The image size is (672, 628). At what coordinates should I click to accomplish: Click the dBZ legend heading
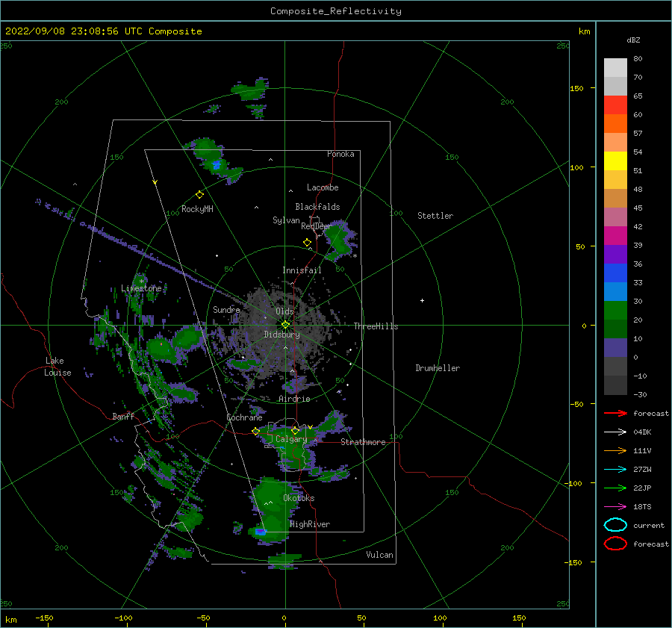[633, 40]
